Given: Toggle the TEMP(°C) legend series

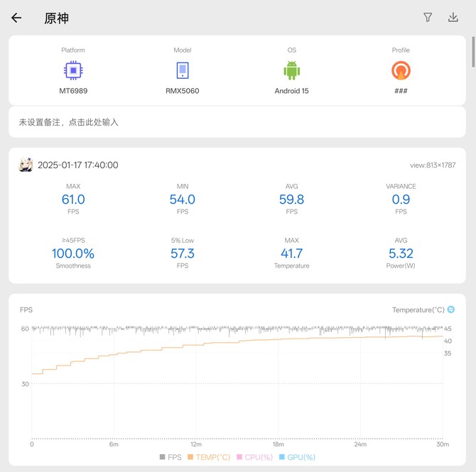Looking at the screenshot, I should (209, 458).
